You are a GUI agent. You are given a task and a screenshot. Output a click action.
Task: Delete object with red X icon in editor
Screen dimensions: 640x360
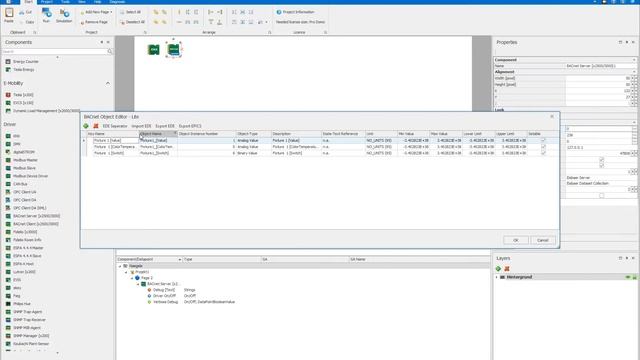click(x=96, y=126)
